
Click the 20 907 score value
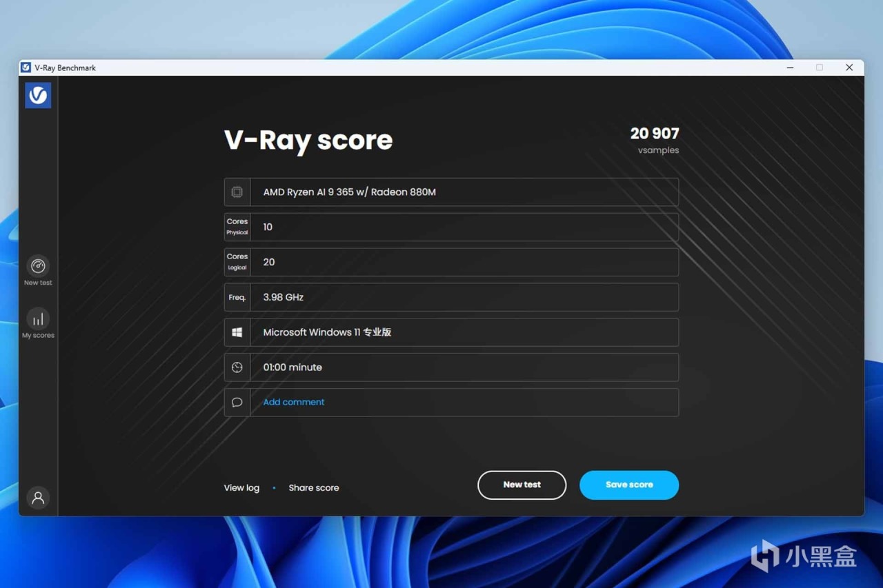point(655,133)
